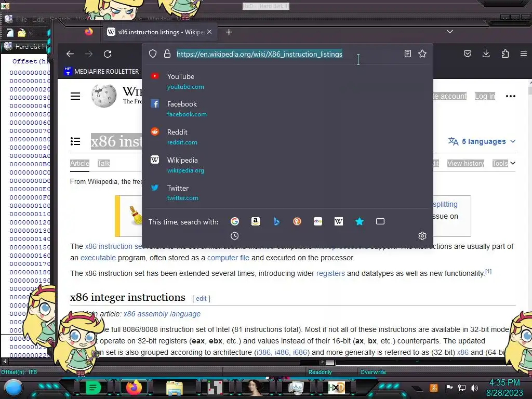Search with DuckDuckGo this time

pos(297,221)
